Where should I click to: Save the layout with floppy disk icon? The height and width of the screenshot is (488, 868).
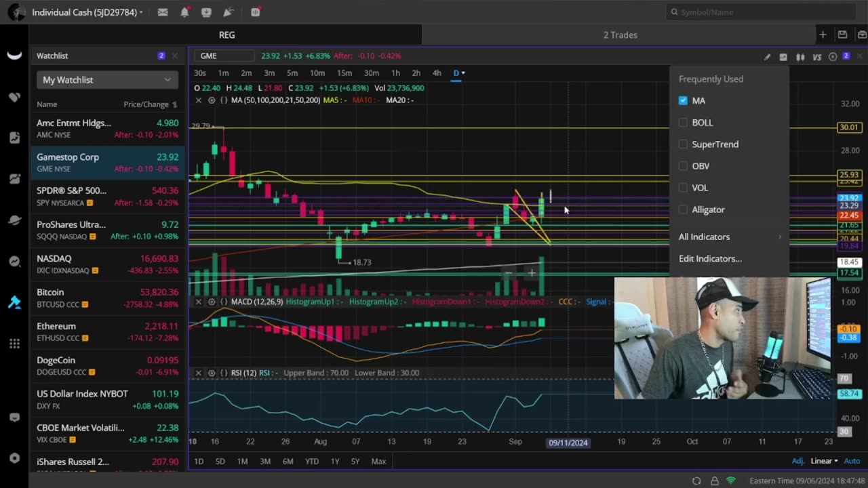(x=842, y=35)
